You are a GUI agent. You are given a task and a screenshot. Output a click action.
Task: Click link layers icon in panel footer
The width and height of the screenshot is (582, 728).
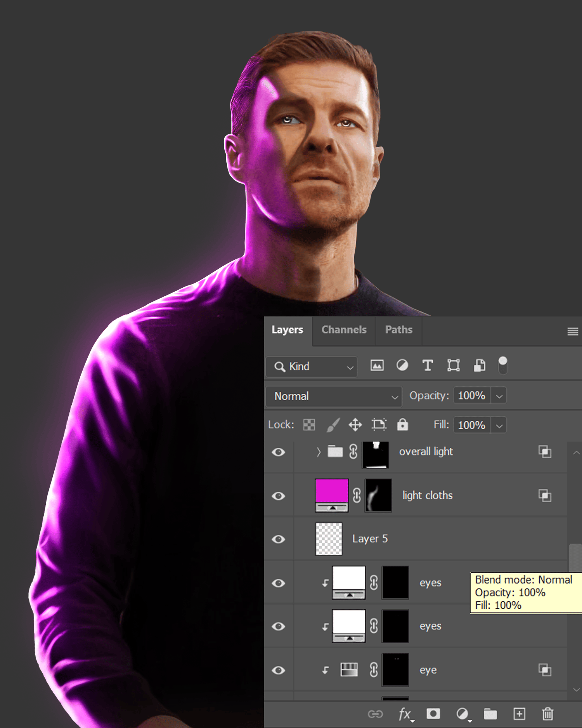(375, 714)
